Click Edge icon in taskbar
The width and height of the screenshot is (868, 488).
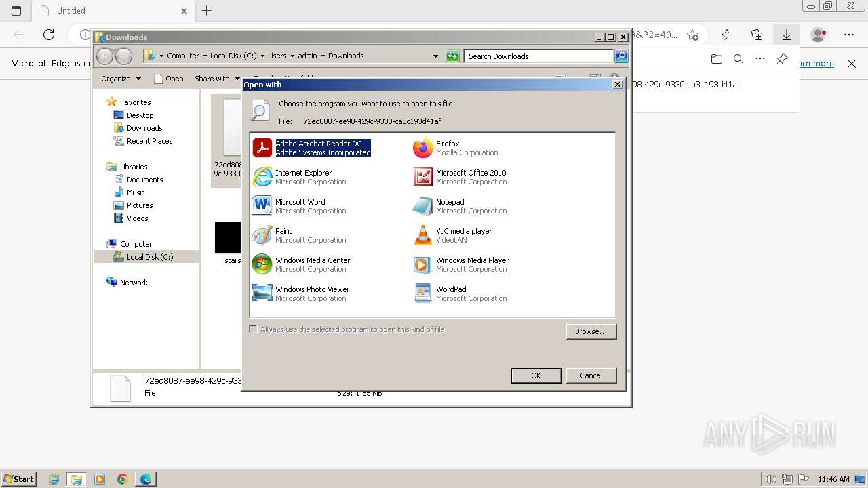click(x=146, y=479)
